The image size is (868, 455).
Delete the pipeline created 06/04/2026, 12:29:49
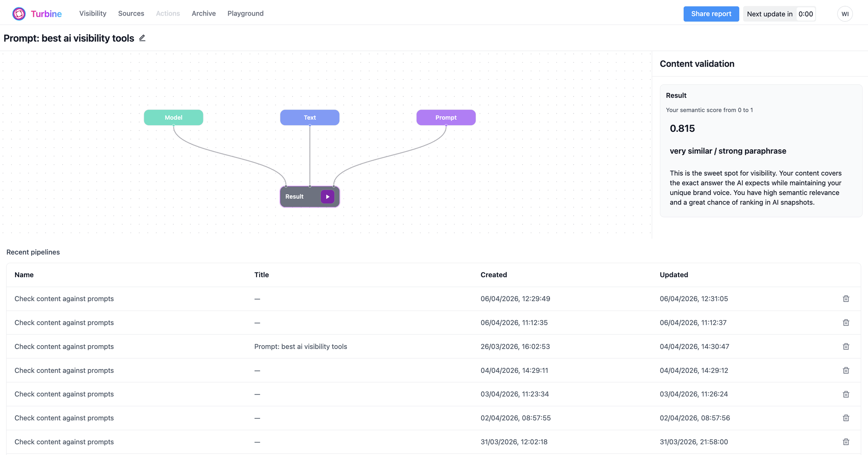coord(846,299)
